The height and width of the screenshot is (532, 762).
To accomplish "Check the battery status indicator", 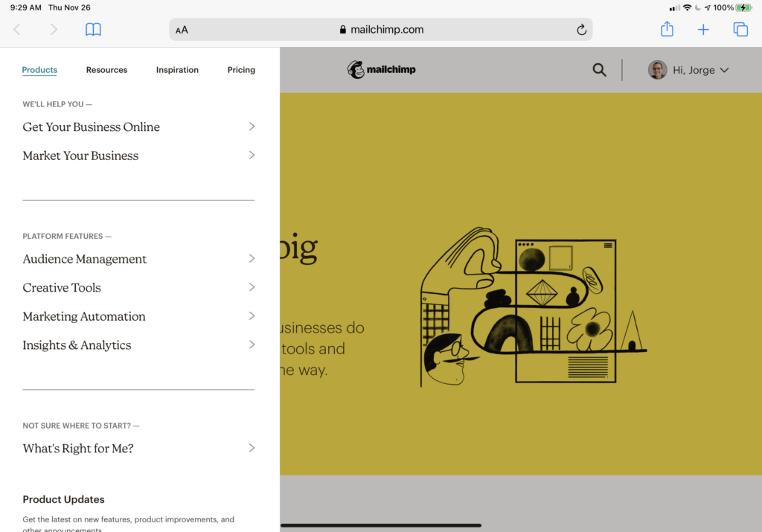I will click(743, 7).
